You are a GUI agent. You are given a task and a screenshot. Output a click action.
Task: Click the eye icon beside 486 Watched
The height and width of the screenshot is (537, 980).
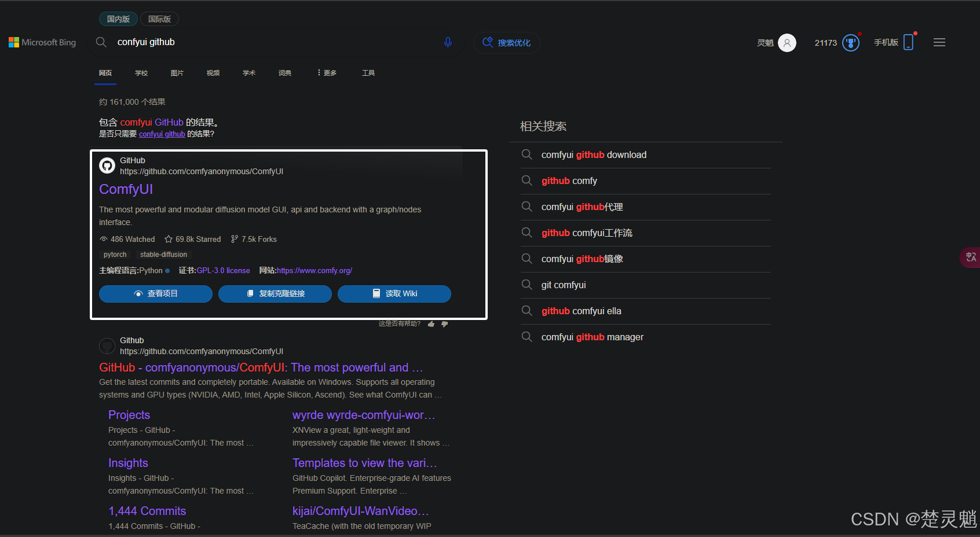104,239
